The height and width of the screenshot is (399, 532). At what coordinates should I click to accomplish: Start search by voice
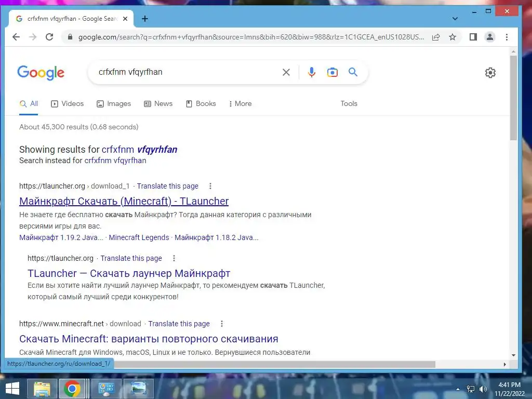coord(312,72)
